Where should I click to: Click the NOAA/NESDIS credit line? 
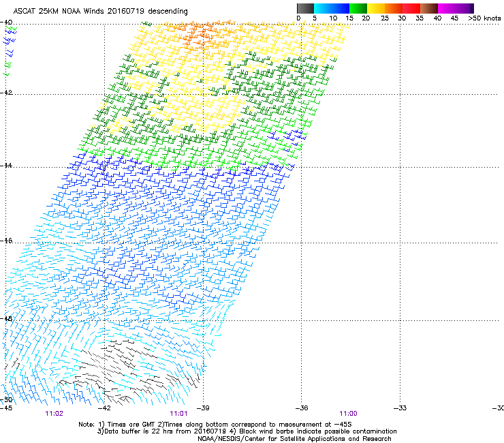(294, 439)
